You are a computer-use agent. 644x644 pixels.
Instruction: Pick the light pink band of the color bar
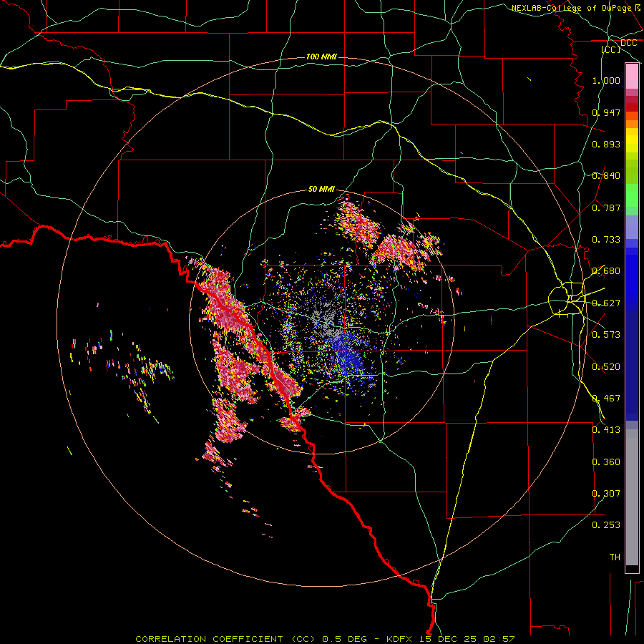(x=632, y=76)
